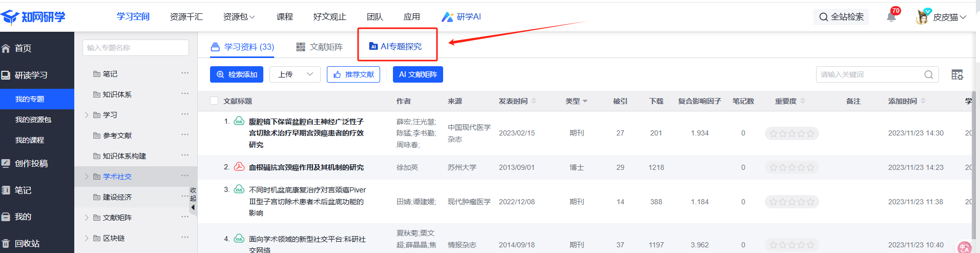Set importance stars for article 1
Image resolution: width=980 pixels, height=253 pixels.
(x=791, y=133)
